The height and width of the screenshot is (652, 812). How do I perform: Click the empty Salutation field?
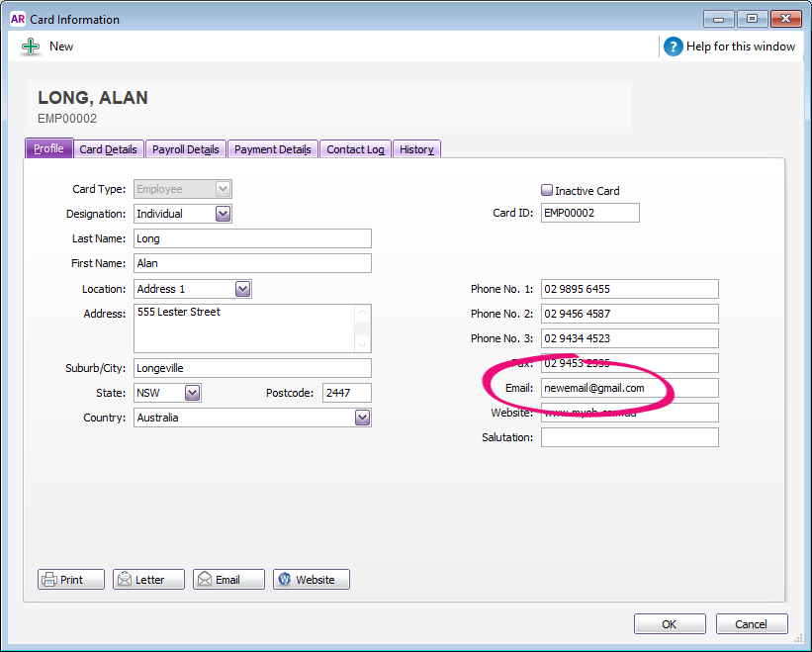(629, 437)
